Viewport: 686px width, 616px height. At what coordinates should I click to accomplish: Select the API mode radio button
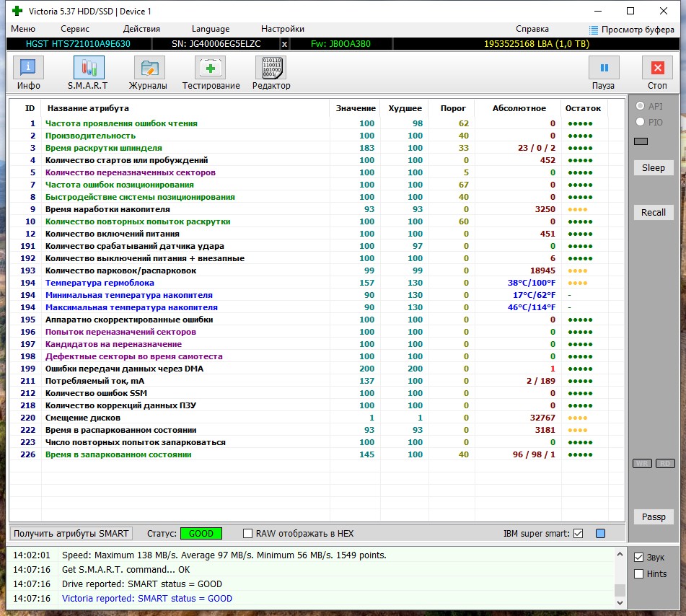[x=640, y=106]
